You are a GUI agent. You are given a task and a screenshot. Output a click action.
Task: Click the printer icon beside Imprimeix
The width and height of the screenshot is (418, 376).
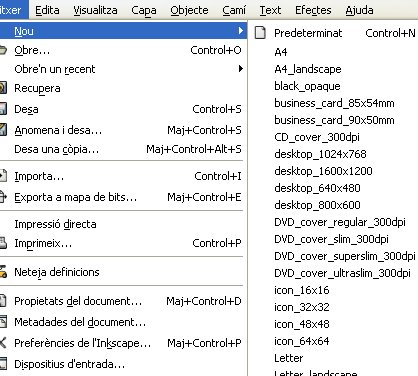(x=3, y=243)
